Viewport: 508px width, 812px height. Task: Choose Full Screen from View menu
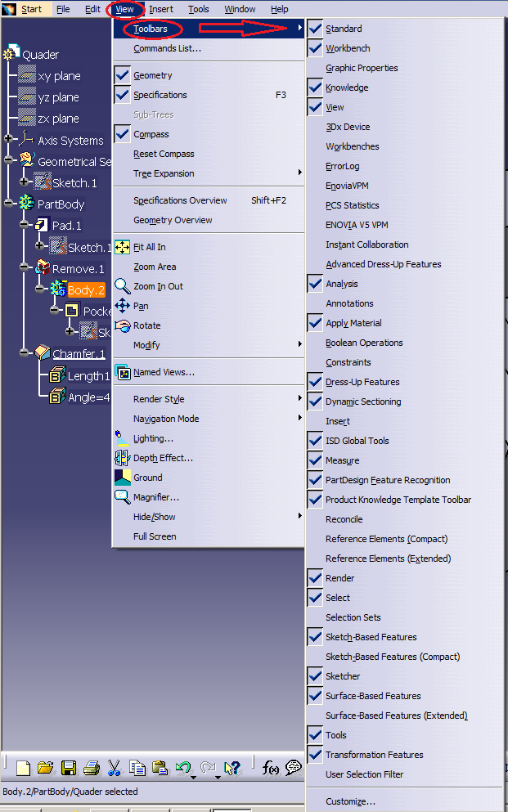(x=155, y=536)
